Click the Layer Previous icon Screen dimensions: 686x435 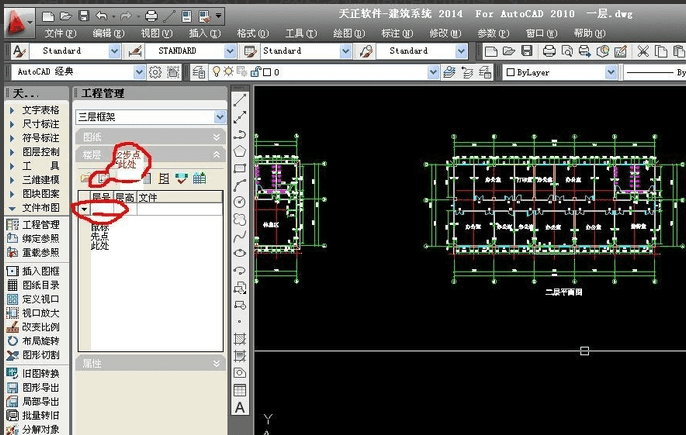tap(467, 72)
